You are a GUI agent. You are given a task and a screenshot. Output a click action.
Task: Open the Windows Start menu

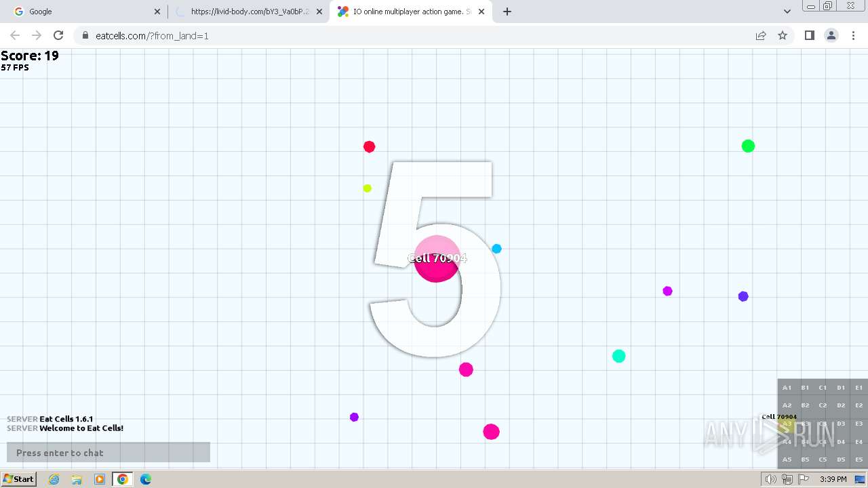point(18,479)
